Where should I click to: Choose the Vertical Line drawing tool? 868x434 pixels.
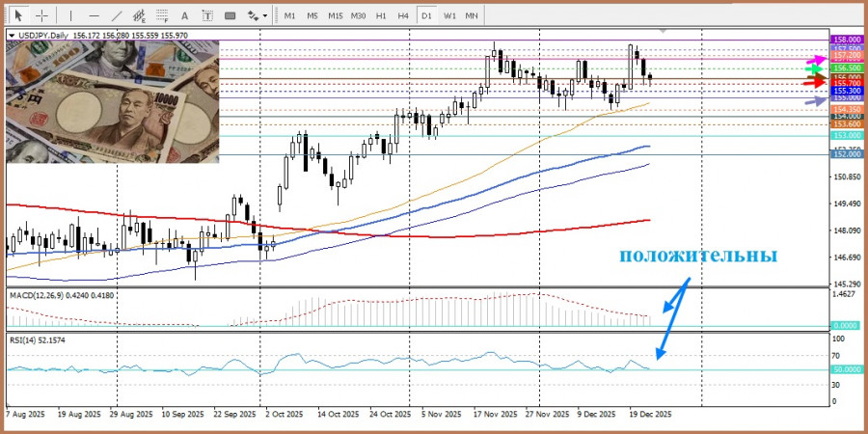(70, 15)
